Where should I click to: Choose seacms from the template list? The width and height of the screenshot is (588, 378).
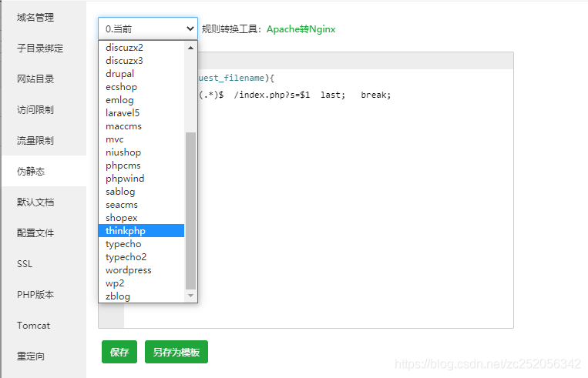click(x=141, y=205)
